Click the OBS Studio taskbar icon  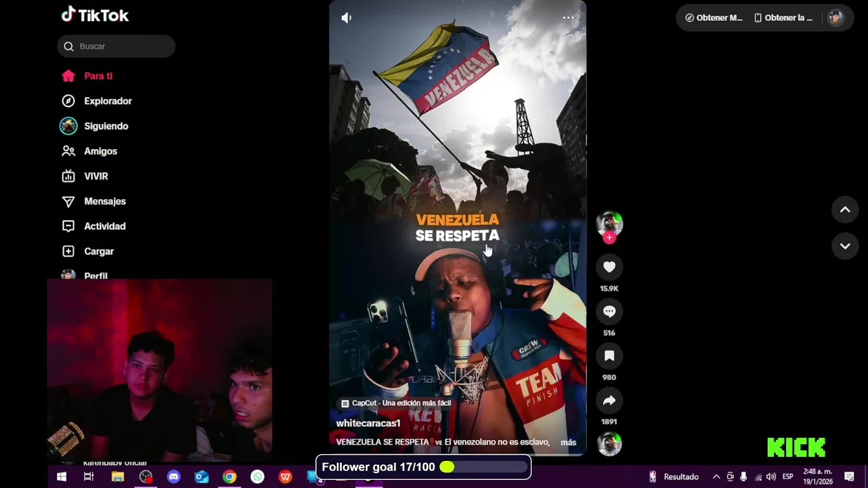pos(146,477)
